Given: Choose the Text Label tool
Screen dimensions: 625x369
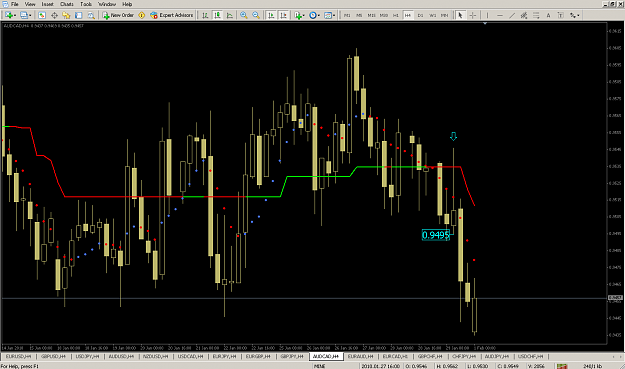Looking at the screenshot, I should [x=560, y=15].
